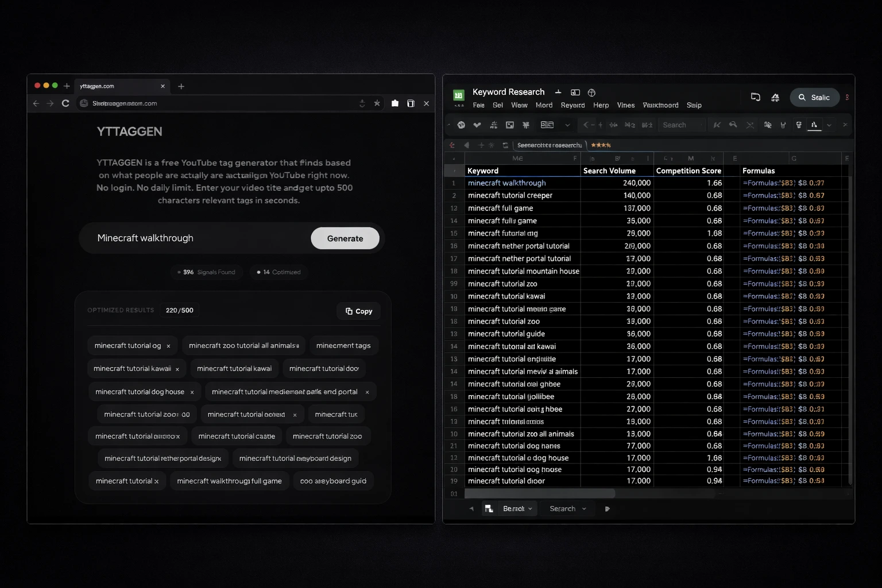Expand the Search sheet tab dropdown
Viewport: 882px width, 588px height.
(584, 509)
